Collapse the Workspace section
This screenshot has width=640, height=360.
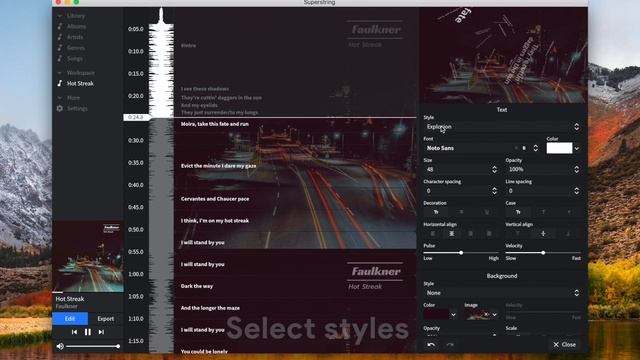pos(60,73)
